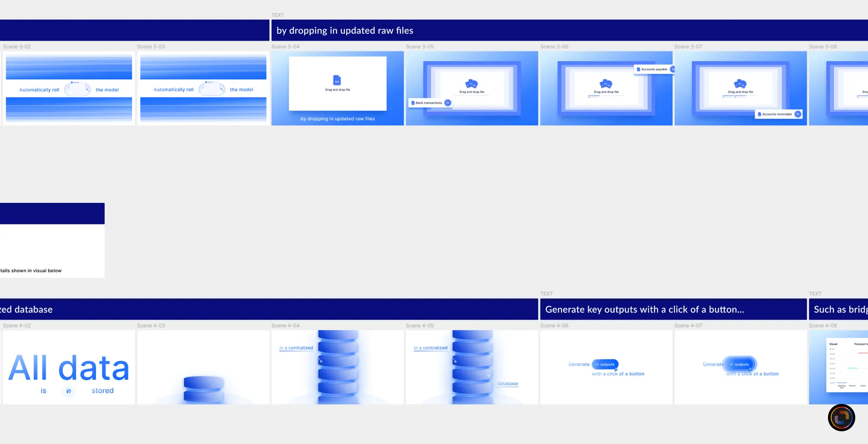Select Scene 4-08 chart frame
This screenshot has height=444, width=868.
point(838,367)
